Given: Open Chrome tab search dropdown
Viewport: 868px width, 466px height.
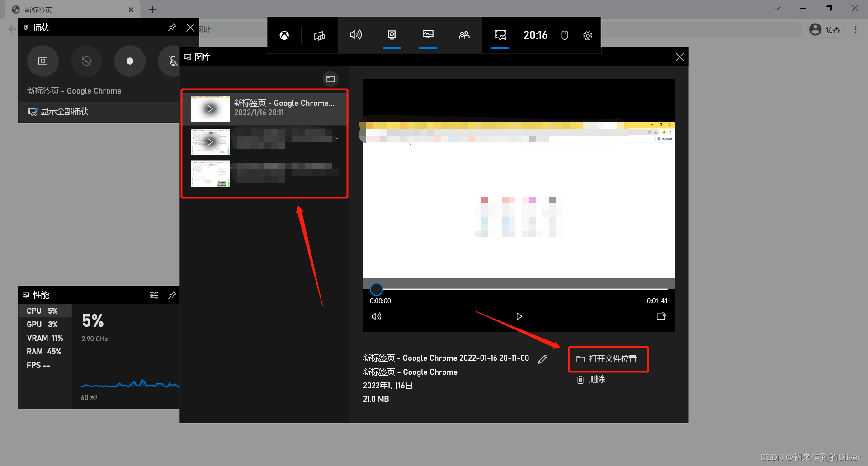Looking at the screenshot, I should pyautogui.click(x=778, y=8).
